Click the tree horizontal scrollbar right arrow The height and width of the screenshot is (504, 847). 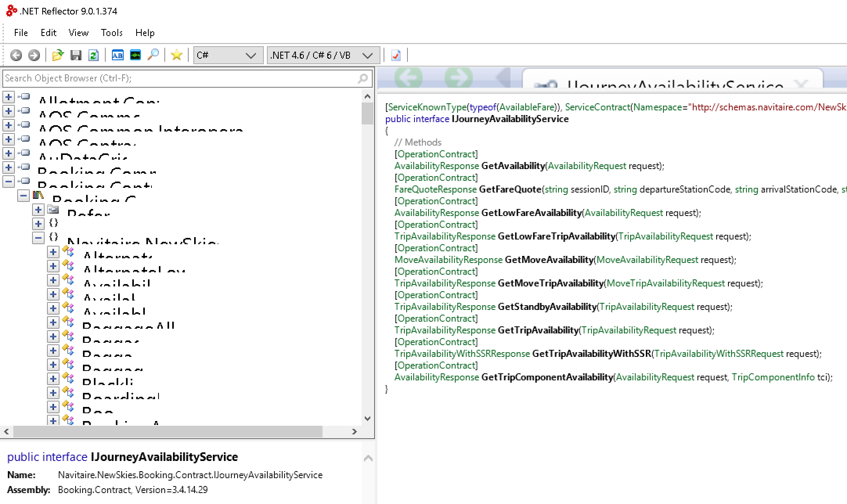pos(354,432)
